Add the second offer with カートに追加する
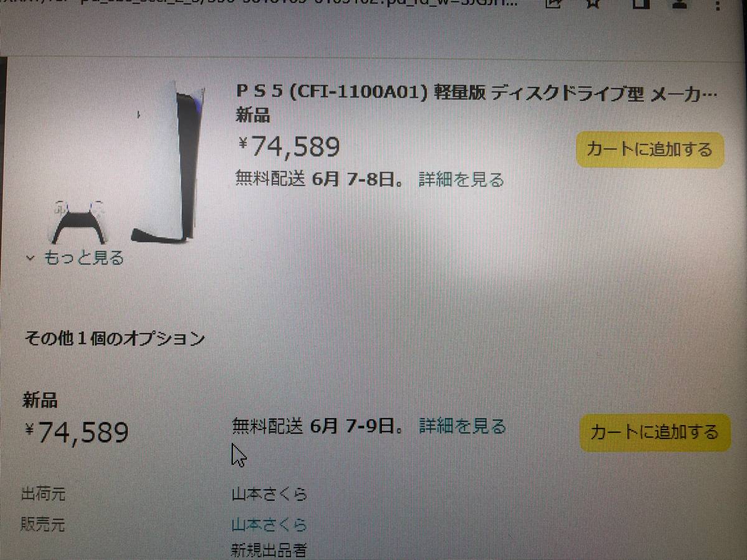This screenshot has height=560, width=747. [x=655, y=432]
